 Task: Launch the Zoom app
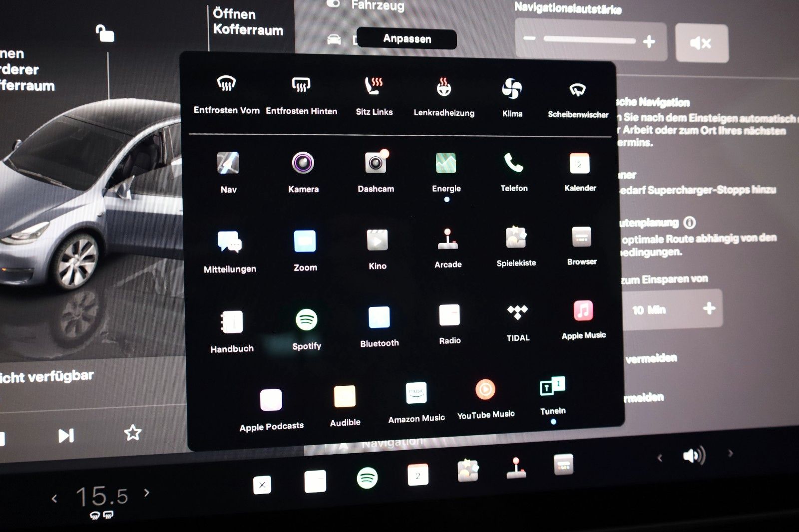305,241
